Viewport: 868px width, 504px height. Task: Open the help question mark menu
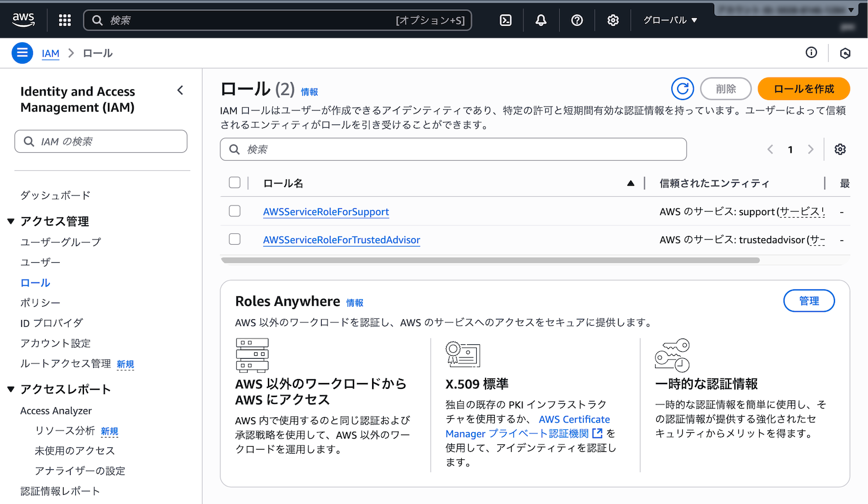(576, 20)
